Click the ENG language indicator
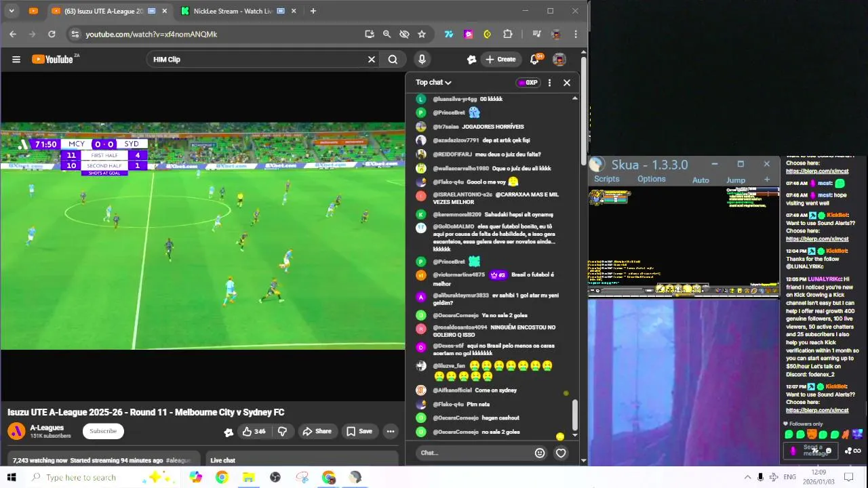This screenshot has width=868, height=488. click(x=789, y=477)
